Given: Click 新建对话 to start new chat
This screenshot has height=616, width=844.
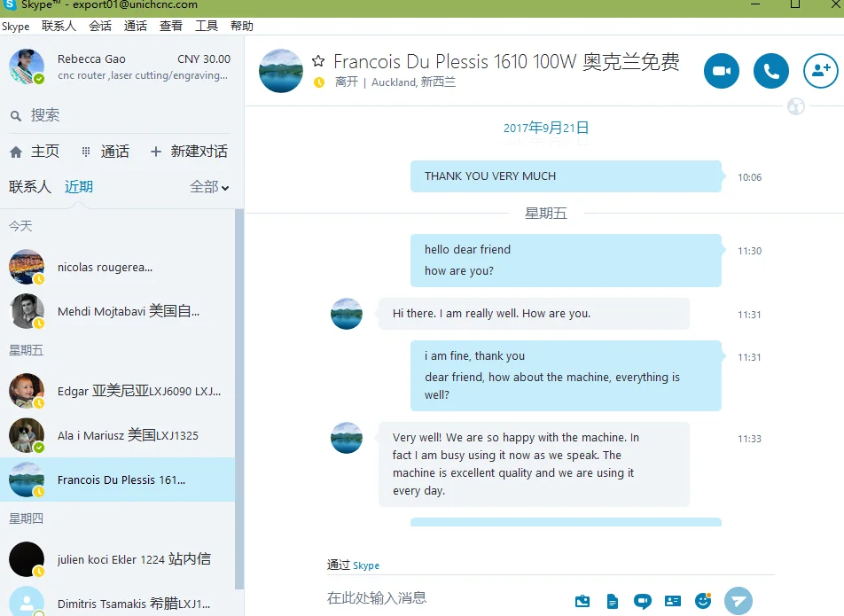Looking at the screenshot, I should (x=189, y=152).
